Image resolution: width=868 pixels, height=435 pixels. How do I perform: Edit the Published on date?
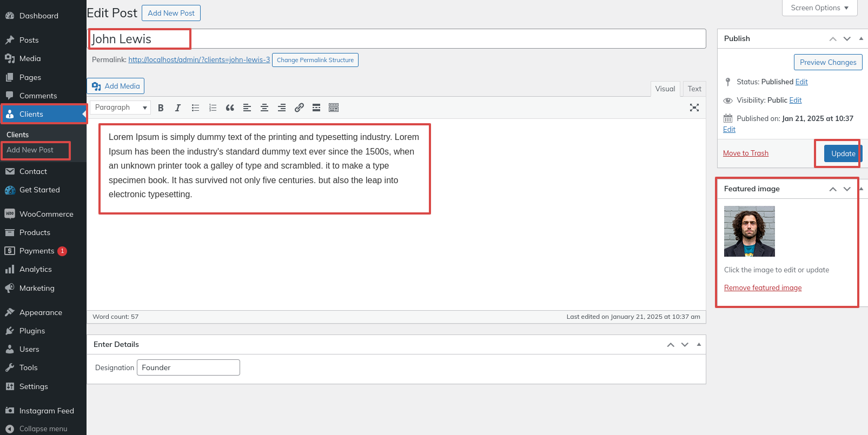coord(729,130)
